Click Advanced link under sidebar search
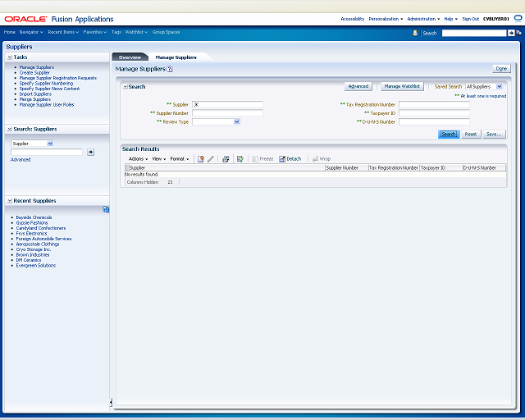The height and width of the screenshot is (420, 525). click(x=21, y=160)
